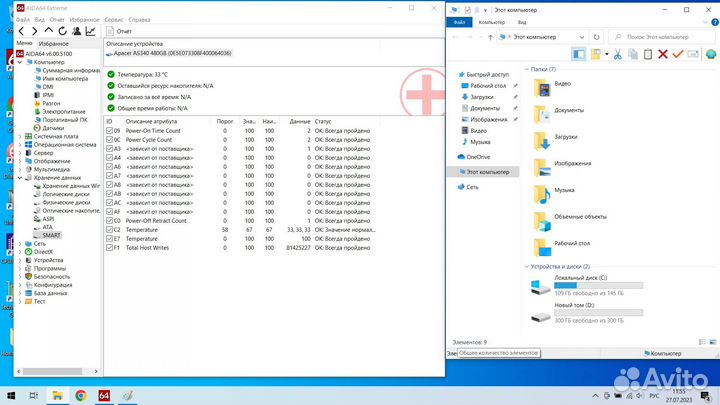Click the scissors cut icon in Explorer
The height and width of the screenshot is (405, 720).
[618, 53]
